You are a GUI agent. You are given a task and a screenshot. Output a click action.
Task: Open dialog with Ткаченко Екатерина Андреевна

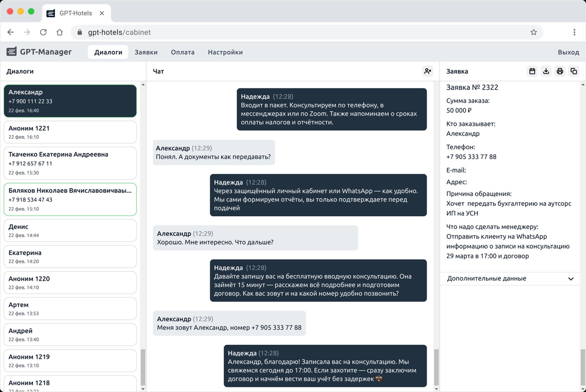click(70, 163)
